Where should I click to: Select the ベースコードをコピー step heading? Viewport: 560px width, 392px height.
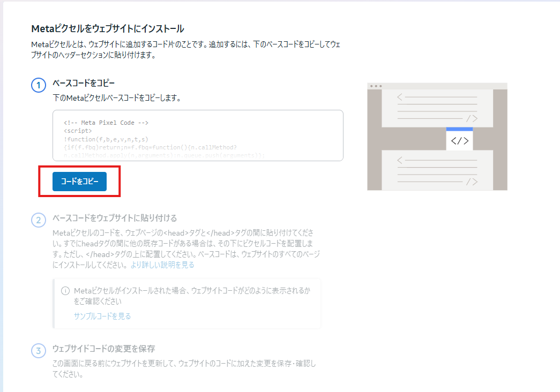[x=84, y=84]
